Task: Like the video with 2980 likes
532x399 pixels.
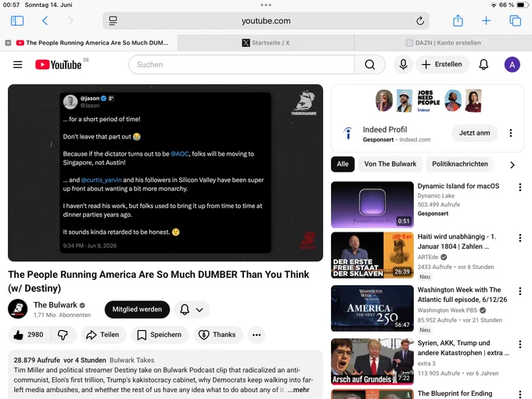Action: coord(29,335)
